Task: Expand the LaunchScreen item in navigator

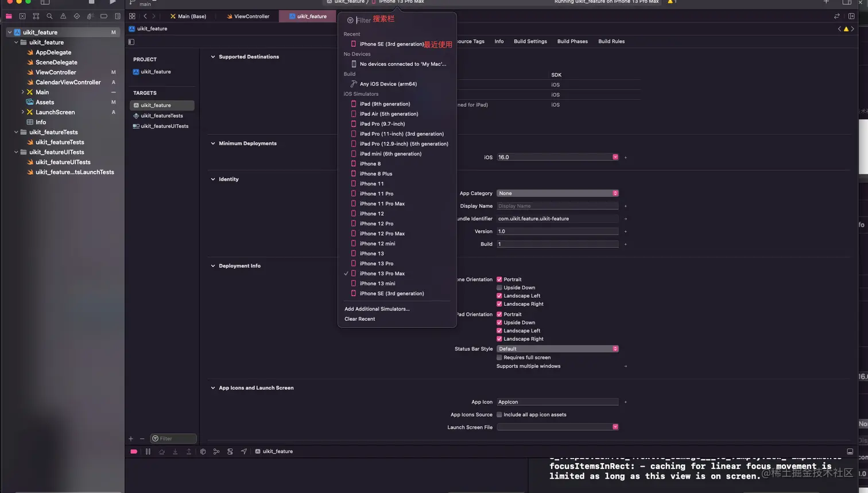Action: coord(22,112)
